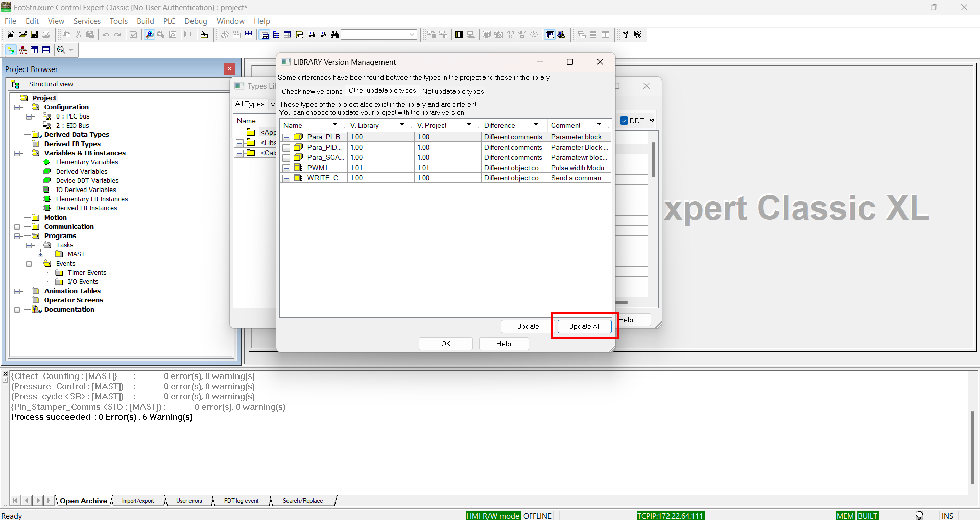Open the Import/export output tab
The image size is (980, 520).
coord(138,501)
